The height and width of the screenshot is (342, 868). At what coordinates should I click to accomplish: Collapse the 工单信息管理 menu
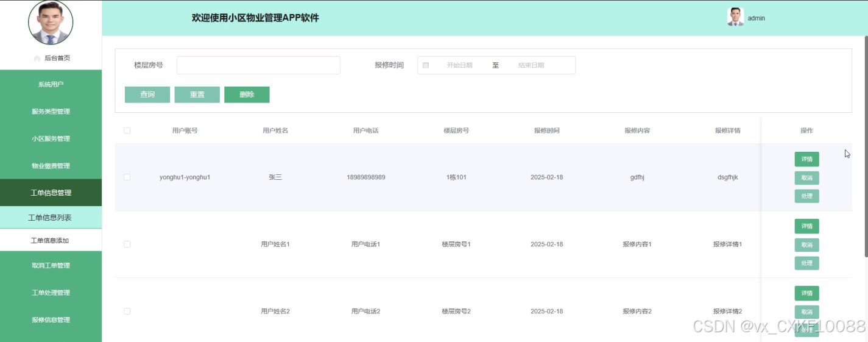click(51, 193)
